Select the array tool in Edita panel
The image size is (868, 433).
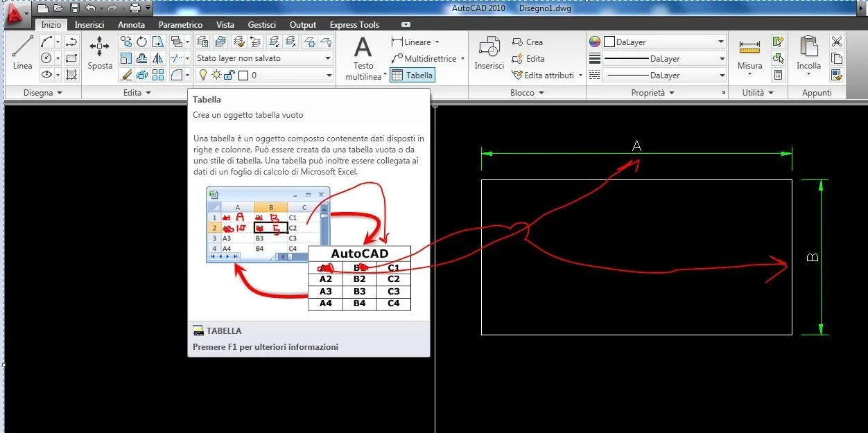(158, 75)
